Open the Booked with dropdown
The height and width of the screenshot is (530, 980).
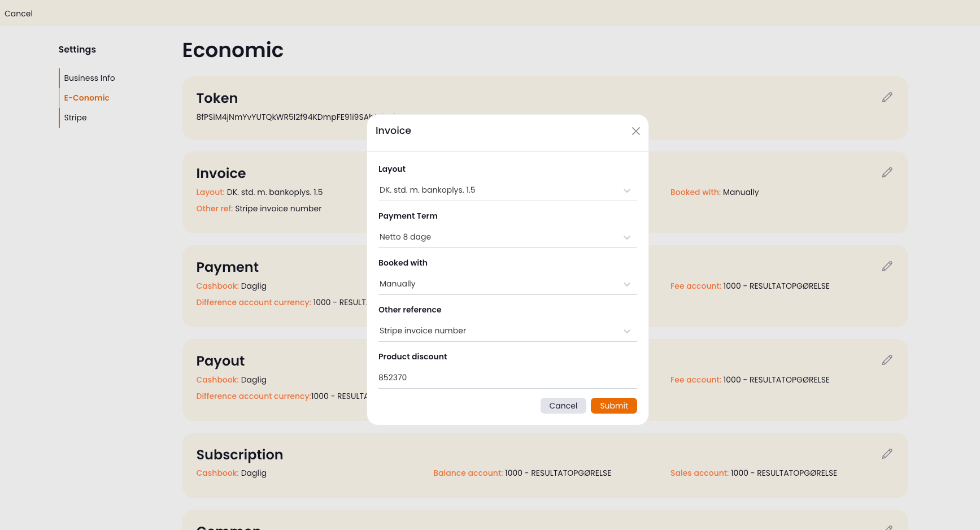click(507, 284)
